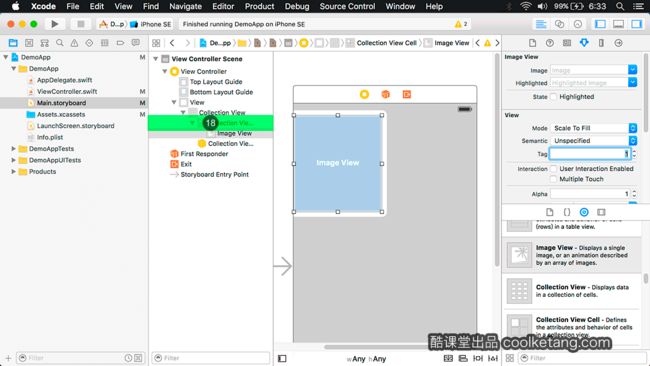Open the Breakpoint navigator
This screenshot has height=366, width=650.
[120, 43]
